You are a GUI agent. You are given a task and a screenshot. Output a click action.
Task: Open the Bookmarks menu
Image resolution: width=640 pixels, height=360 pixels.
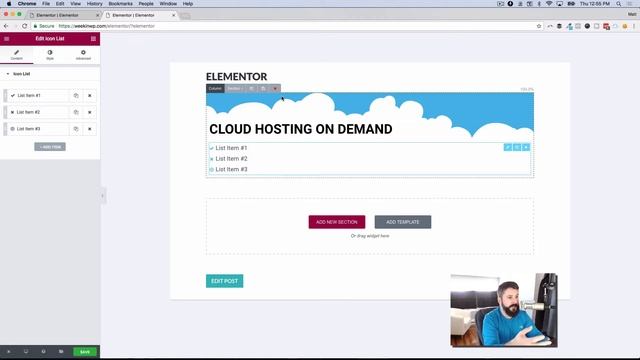click(120, 4)
